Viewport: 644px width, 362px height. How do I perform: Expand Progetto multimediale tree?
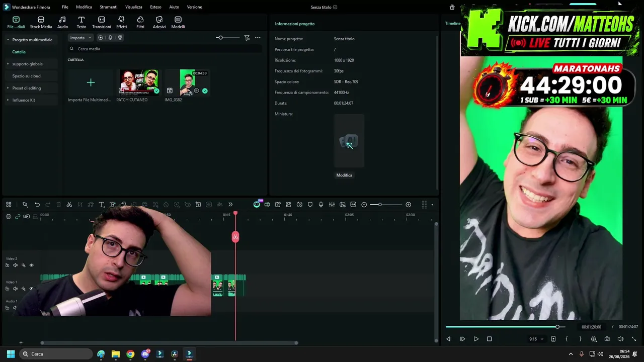pos(8,40)
